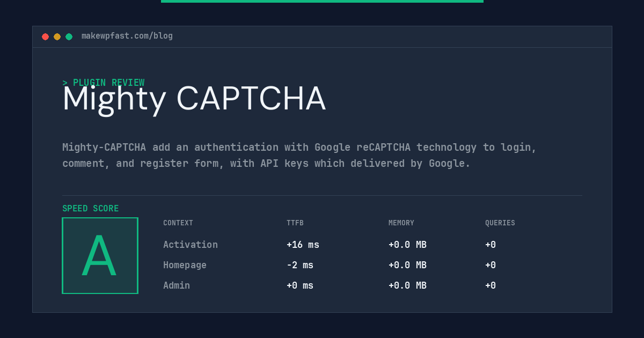Click the -2 ms TTFB value
This screenshot has width=644, height=338.
tap(300, 265)
